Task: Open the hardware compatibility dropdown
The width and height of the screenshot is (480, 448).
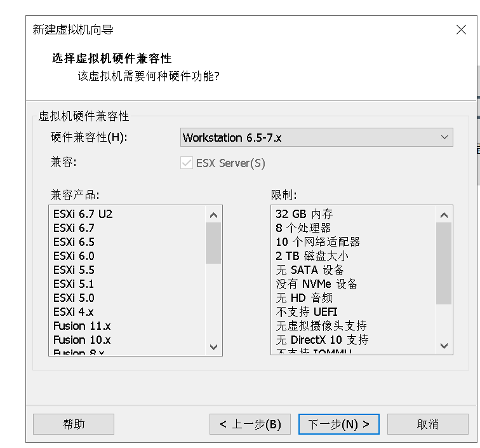Action: 317,137
